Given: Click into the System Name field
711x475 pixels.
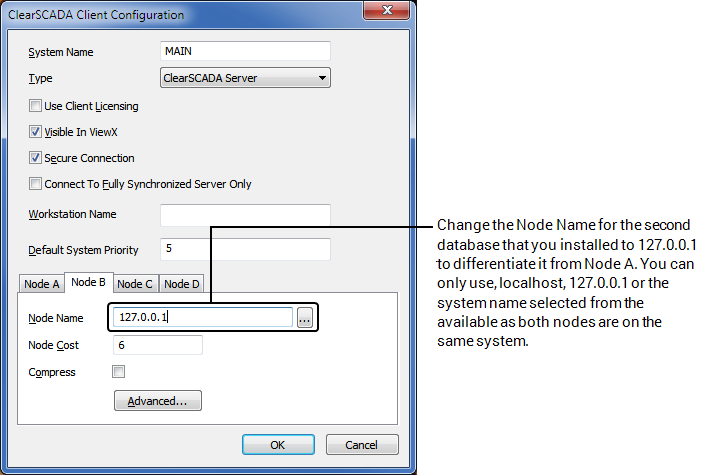Looking at the screenshot, I should 245,51.
